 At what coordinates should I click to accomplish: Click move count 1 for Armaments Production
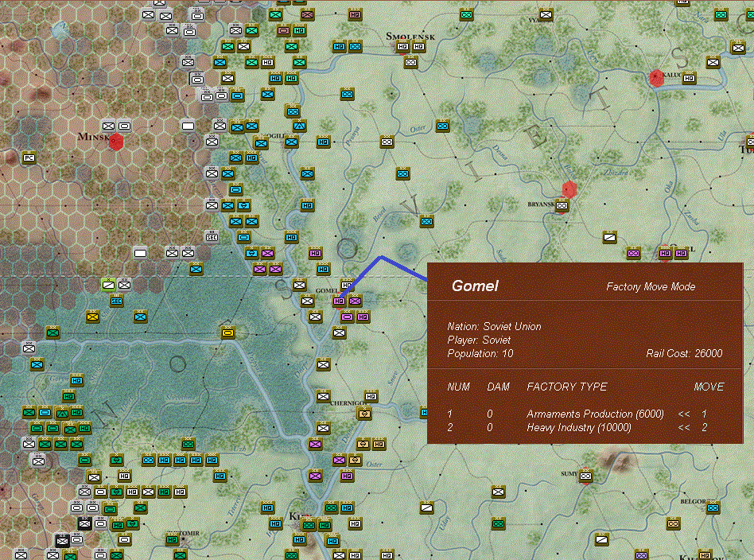705,414
